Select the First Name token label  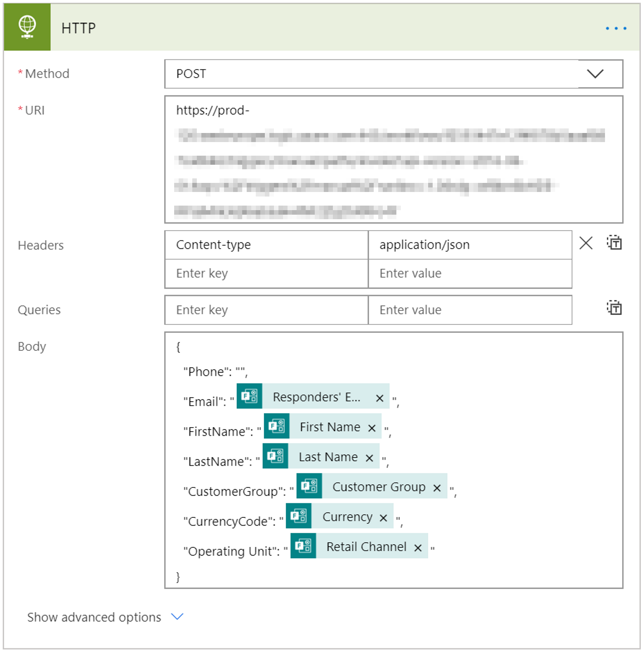(330, 427)
